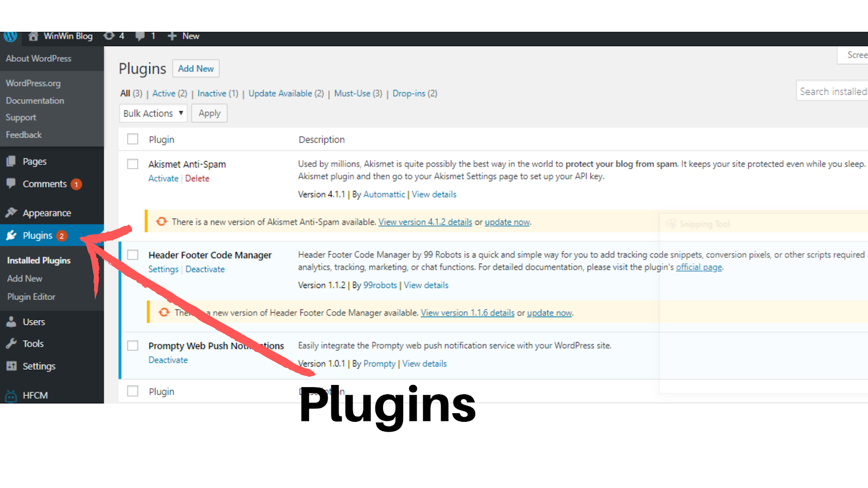Screen dimensions: 868x488
Task: Activate the Akismet Anti-Spam plugin
Action: 163,178
